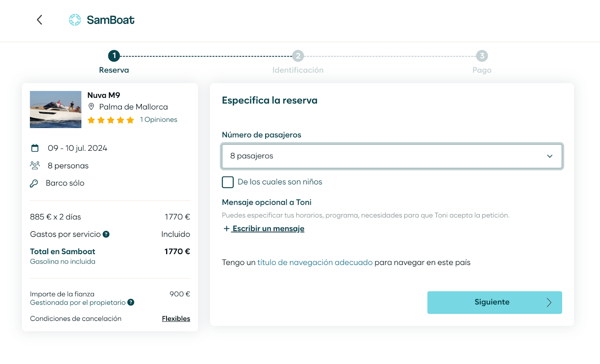Click Gestionada por el propietario text
Screen dimensions: 600x364
point(78,303)
